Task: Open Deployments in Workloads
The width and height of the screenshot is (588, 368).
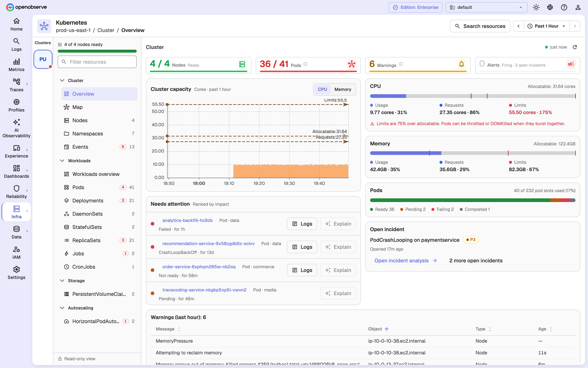Action: click(x=99, y=201)
